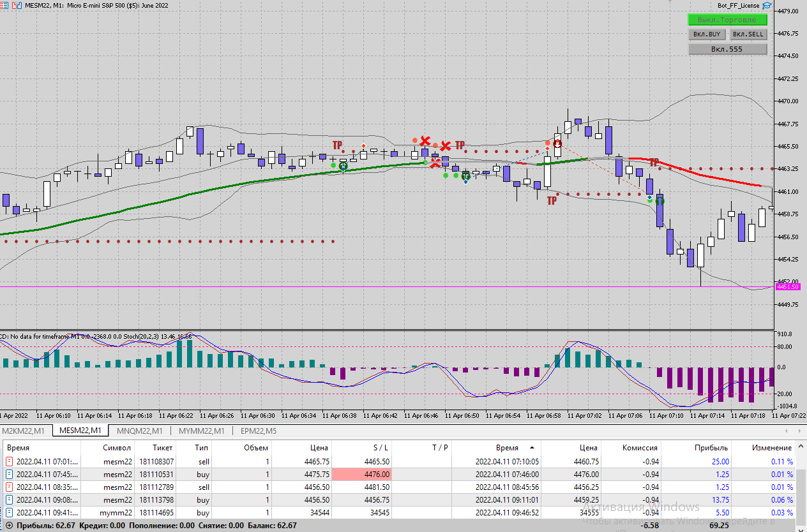Click the deal icon for ticket 181110531
Image resolution: width=807 pixels, height=532 pixels.
(10, 474)
